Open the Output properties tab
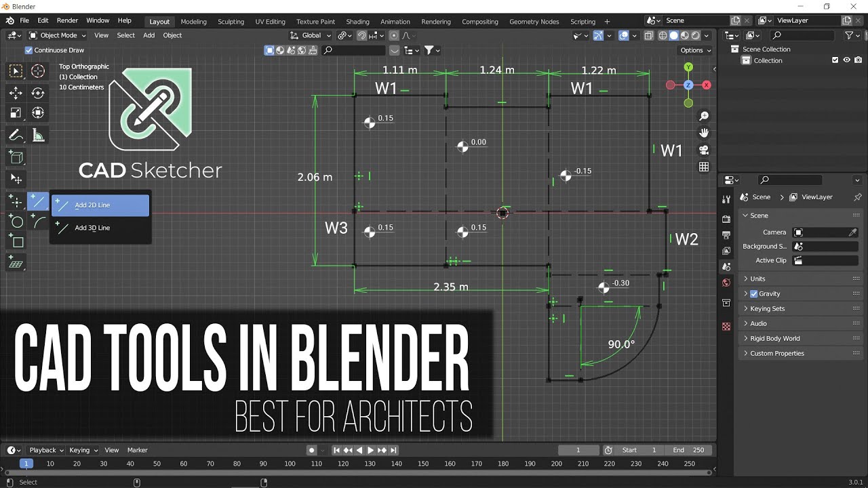The height and width of the screenshot is (488, 868). click(726, 235)
